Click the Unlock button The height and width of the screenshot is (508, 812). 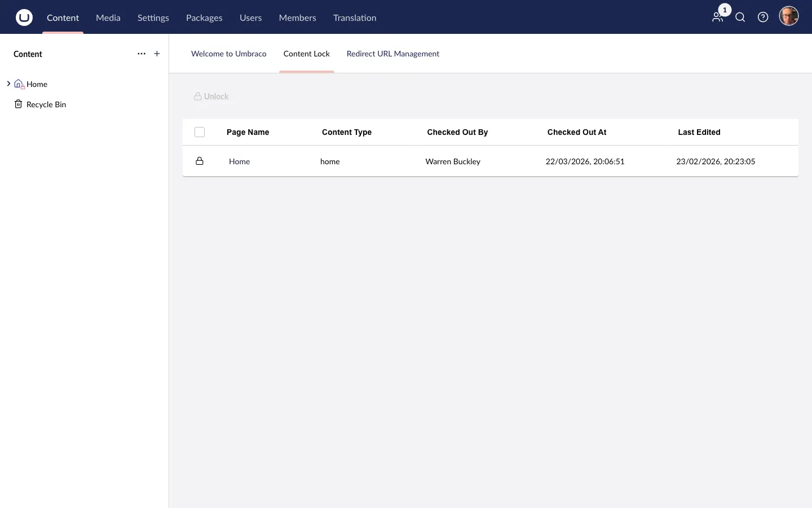[211, 96]
